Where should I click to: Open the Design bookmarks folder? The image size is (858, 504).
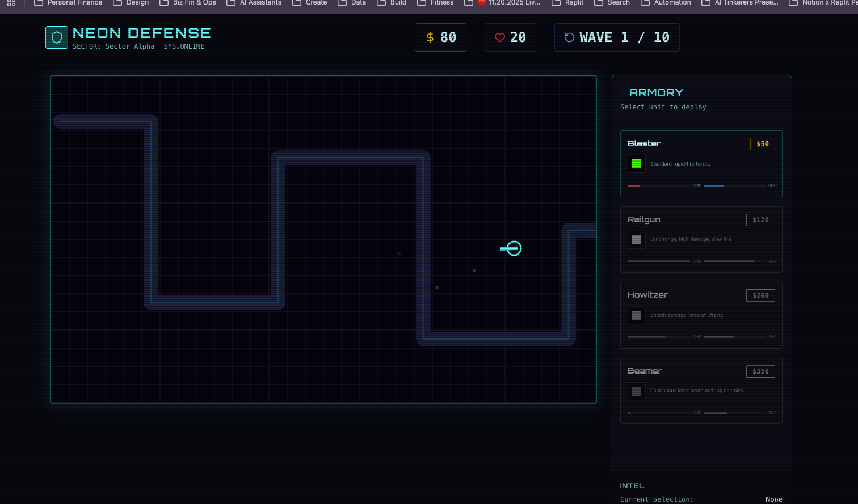point(131,3)
